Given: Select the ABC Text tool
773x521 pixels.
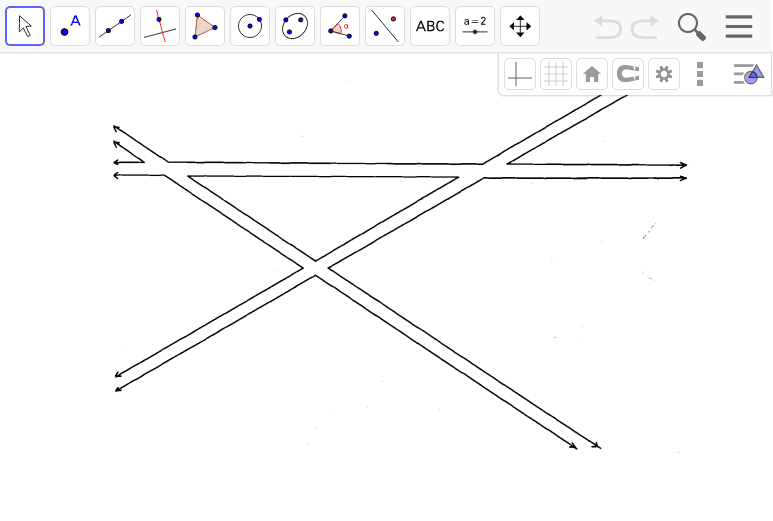Looking at the screenshot, I should pos(430,26).
